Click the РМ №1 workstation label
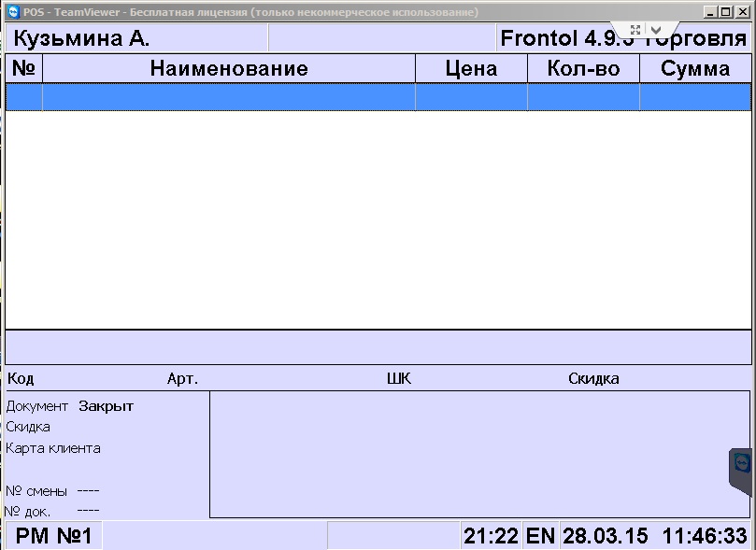 [53, 537]
